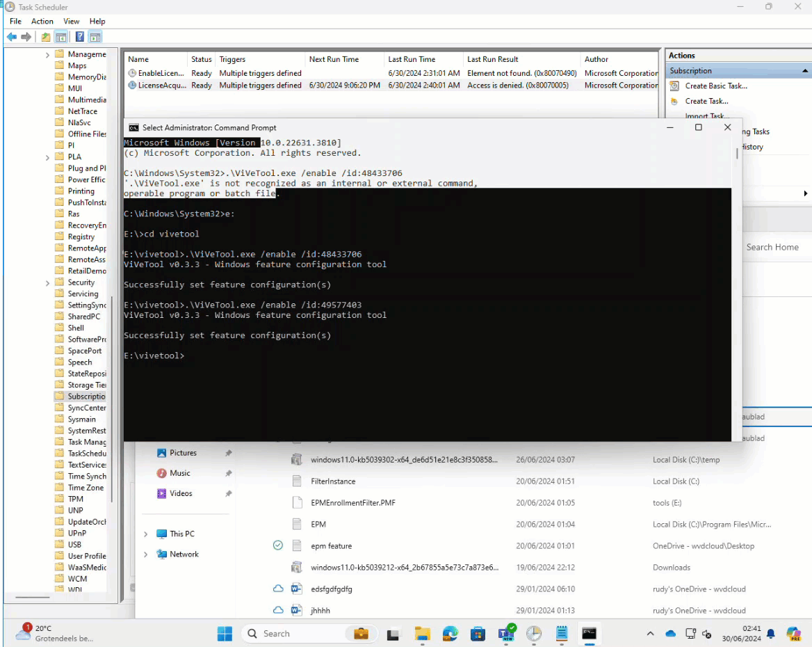Viewport: 812px width, 647px height.
Task: Click the blue Help question mark icon
Action: (x=80, y=37)
